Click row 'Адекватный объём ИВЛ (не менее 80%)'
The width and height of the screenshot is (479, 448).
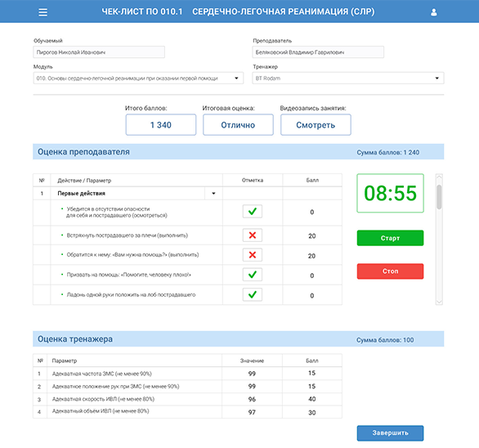(187, 412)
